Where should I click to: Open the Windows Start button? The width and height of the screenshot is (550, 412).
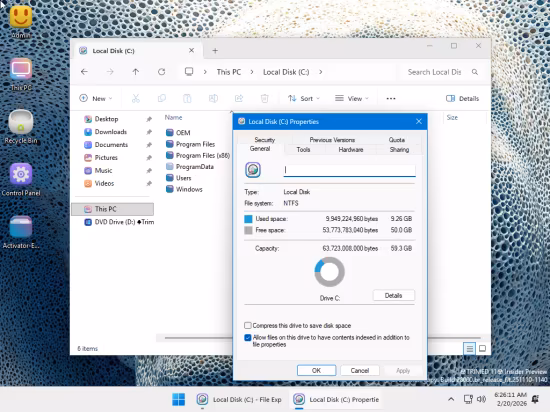pos(179,399)
